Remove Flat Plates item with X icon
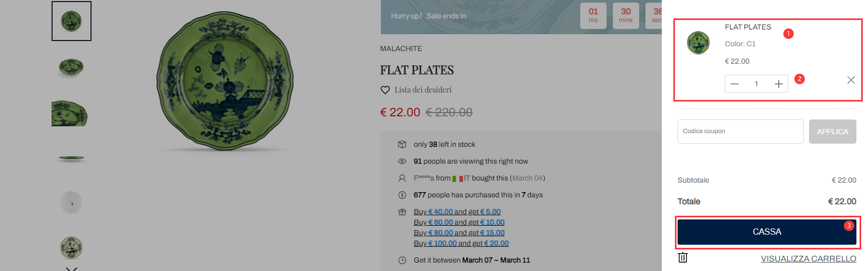 pos(851,80)
